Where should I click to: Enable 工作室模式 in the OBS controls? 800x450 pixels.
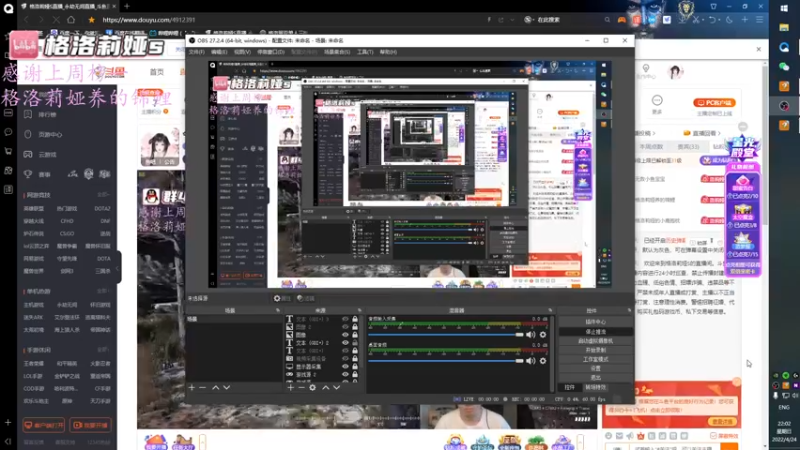(595, 359)
